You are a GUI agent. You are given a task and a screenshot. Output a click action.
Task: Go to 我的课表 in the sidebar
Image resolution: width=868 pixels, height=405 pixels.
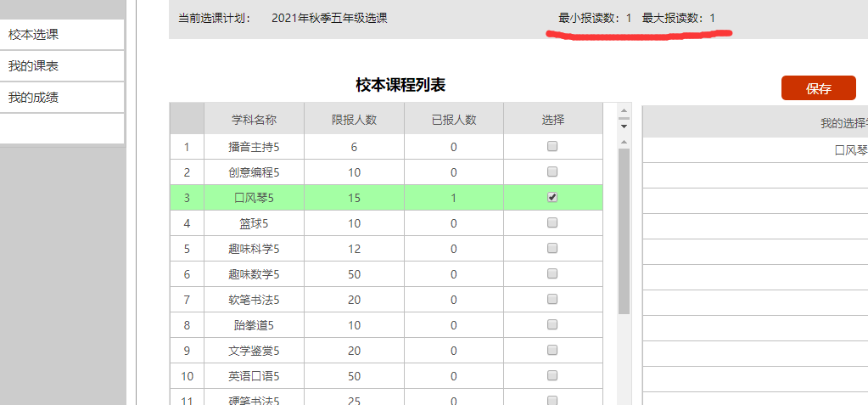pos(34,66)
